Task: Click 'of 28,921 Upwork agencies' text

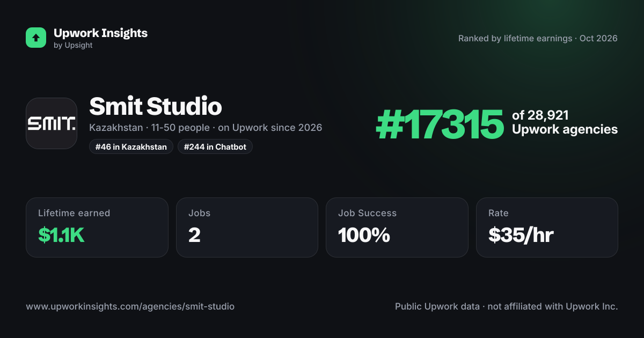Action: click(565, 122)
